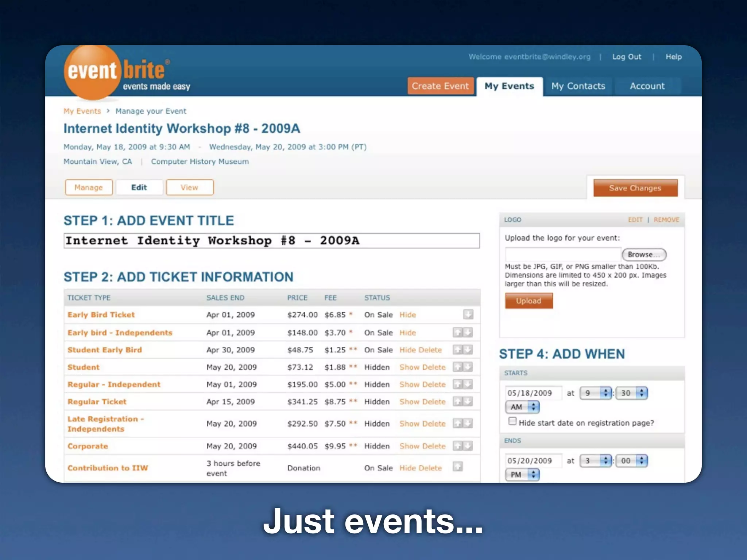
Task: Click REMOVE in the Logo panel
Action: [x=666, y=219]
